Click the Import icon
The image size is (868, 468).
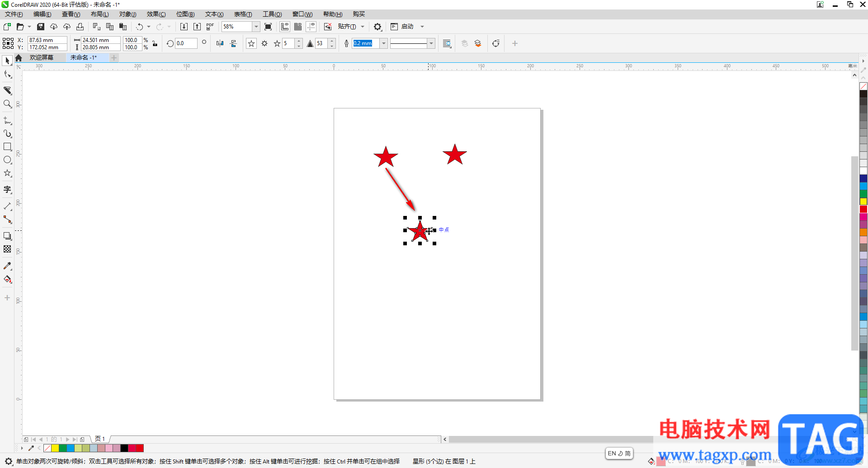184,27
